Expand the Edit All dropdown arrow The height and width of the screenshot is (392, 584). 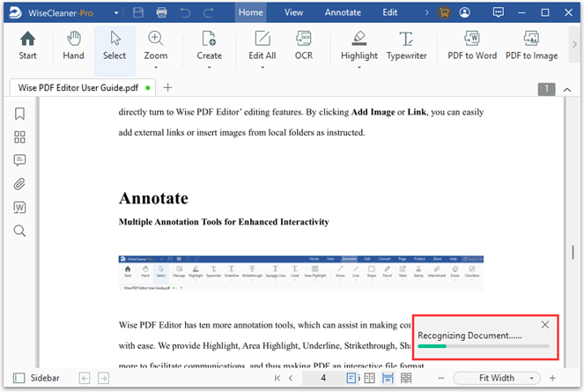[262, 68]
